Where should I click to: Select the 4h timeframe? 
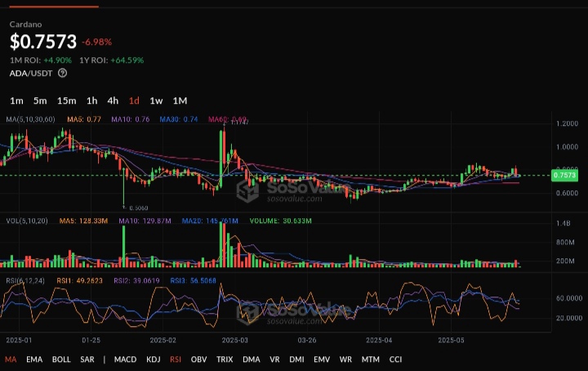[x=113, y=101]
